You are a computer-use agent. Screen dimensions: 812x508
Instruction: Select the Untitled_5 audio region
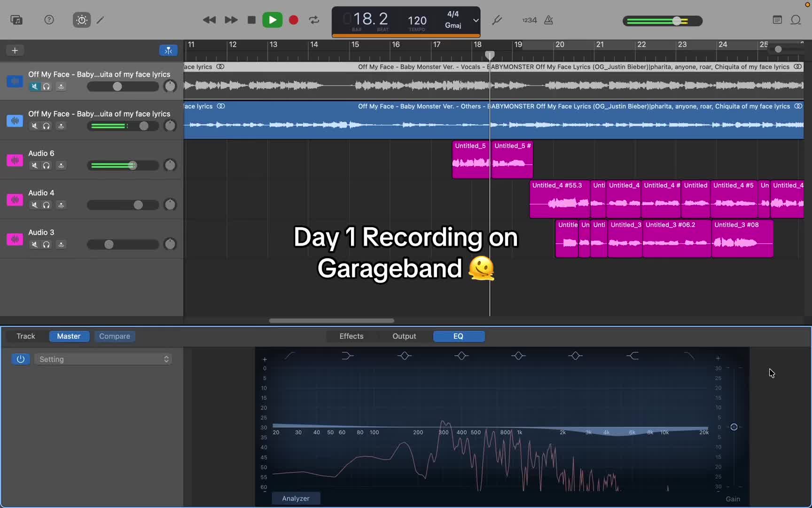471,160
